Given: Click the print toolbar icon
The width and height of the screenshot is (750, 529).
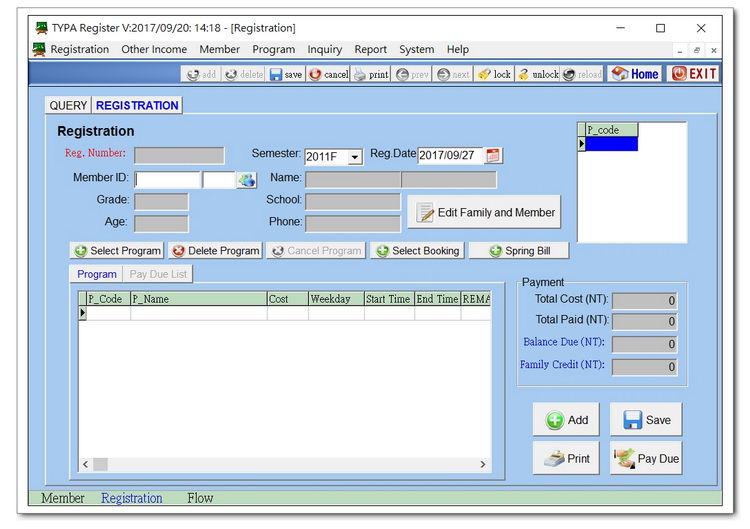Looking at the screenshot, I should [x=371, y=74].
